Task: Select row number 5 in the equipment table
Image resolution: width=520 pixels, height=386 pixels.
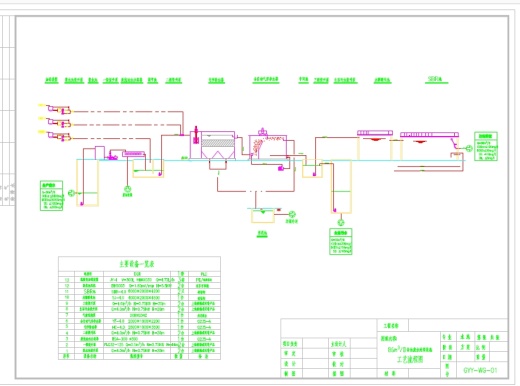Action: pos(67,327)
